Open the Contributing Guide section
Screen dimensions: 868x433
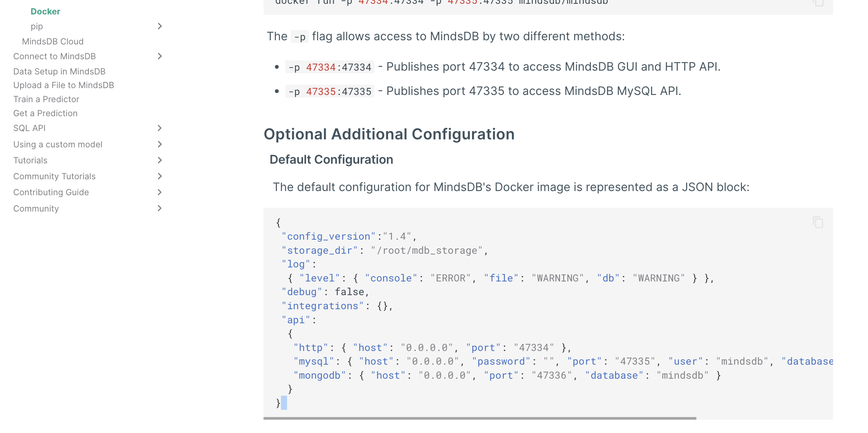point(51,192)
